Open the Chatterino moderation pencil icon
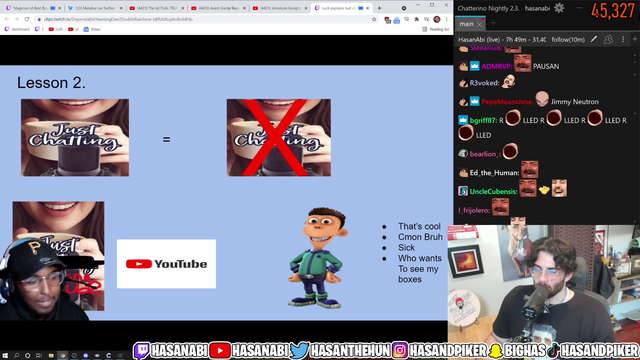The width and height of the screenshot is (640, 360). tap(594, 39)
